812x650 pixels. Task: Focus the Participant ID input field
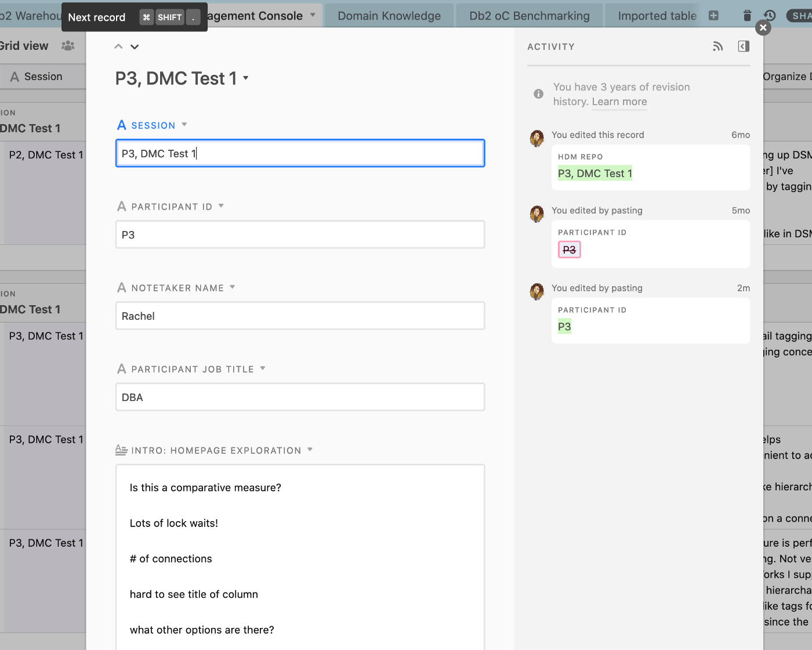(300, 234)
